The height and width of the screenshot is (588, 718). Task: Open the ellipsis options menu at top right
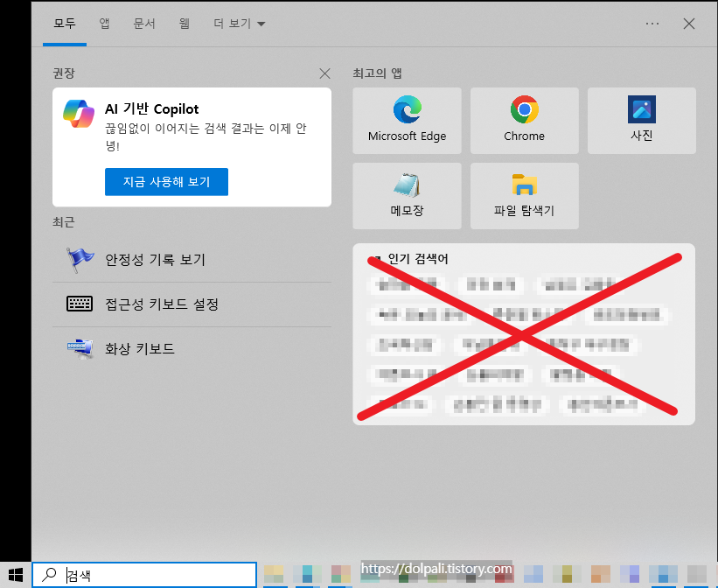652,24
